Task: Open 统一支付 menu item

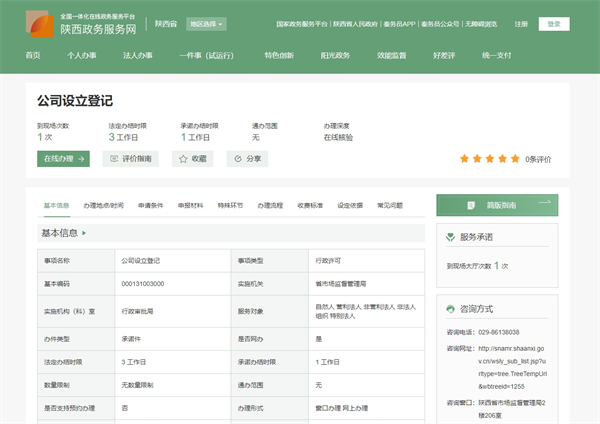Action: click(496, 55)
